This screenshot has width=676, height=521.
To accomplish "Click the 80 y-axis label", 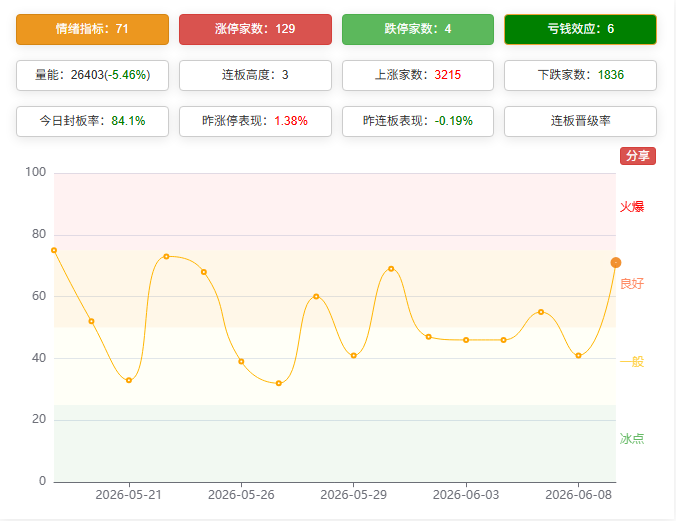I will tap(39, 234).
